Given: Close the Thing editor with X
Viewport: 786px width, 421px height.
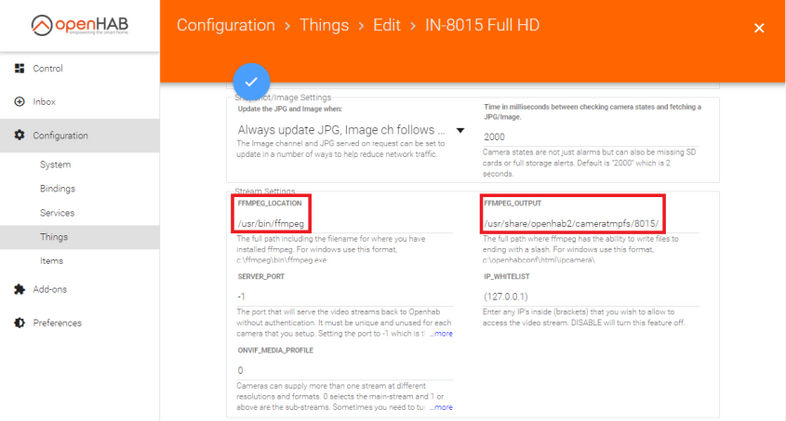Looking at the screenshot, I should [759, 28].
